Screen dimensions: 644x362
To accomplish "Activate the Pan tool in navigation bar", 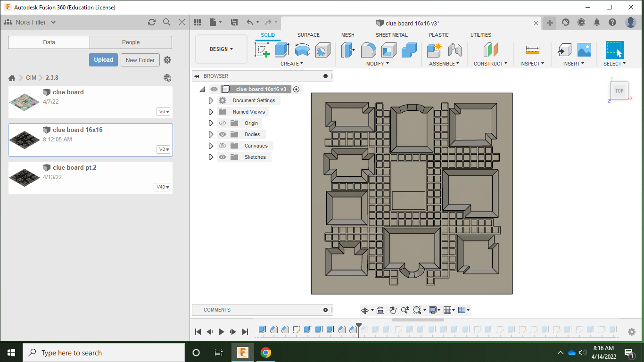I will (392, 310).
